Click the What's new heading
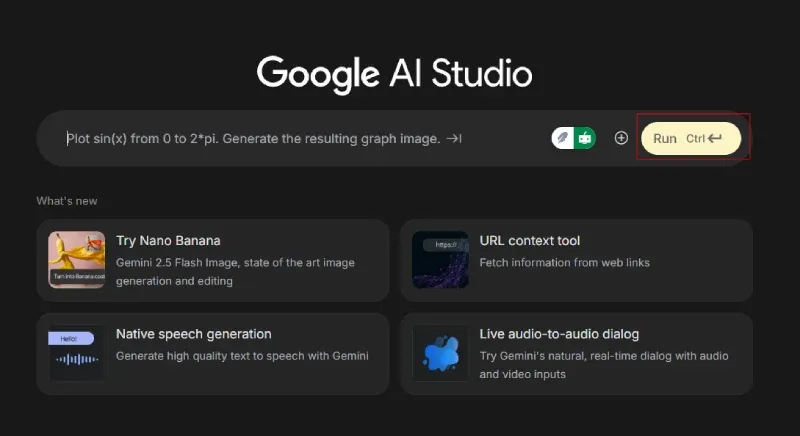800x436 pixels. (67, 201)
